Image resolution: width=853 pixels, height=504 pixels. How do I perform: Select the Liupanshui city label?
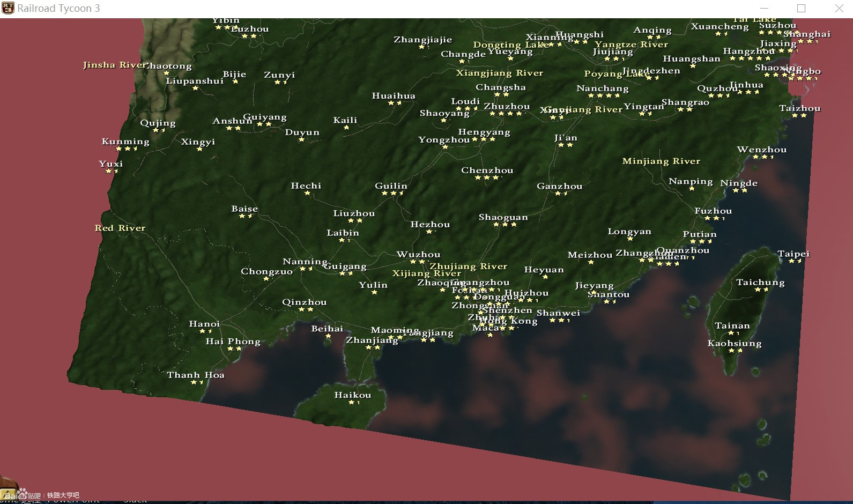click(x=195, y=81)
